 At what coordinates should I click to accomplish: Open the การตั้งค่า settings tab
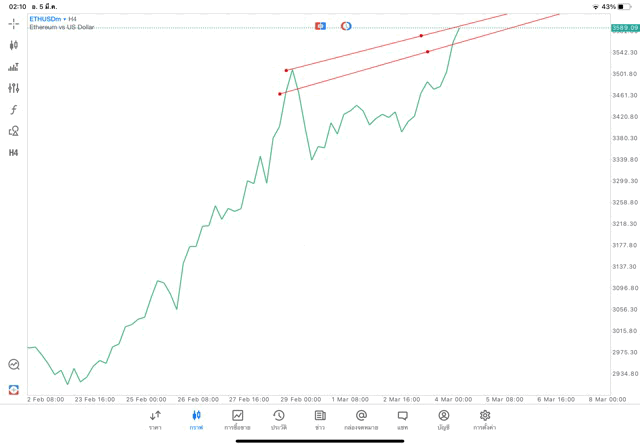coord(485,419)
